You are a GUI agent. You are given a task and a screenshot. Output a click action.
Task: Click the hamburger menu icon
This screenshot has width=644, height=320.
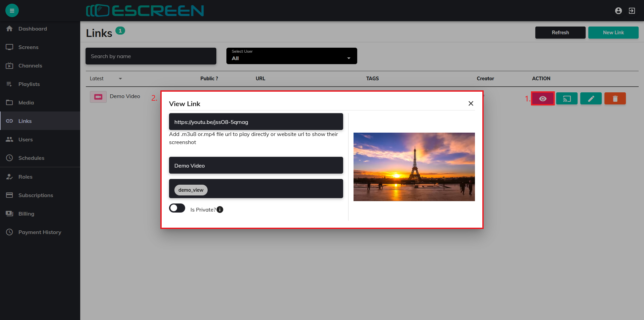point(12,10)
